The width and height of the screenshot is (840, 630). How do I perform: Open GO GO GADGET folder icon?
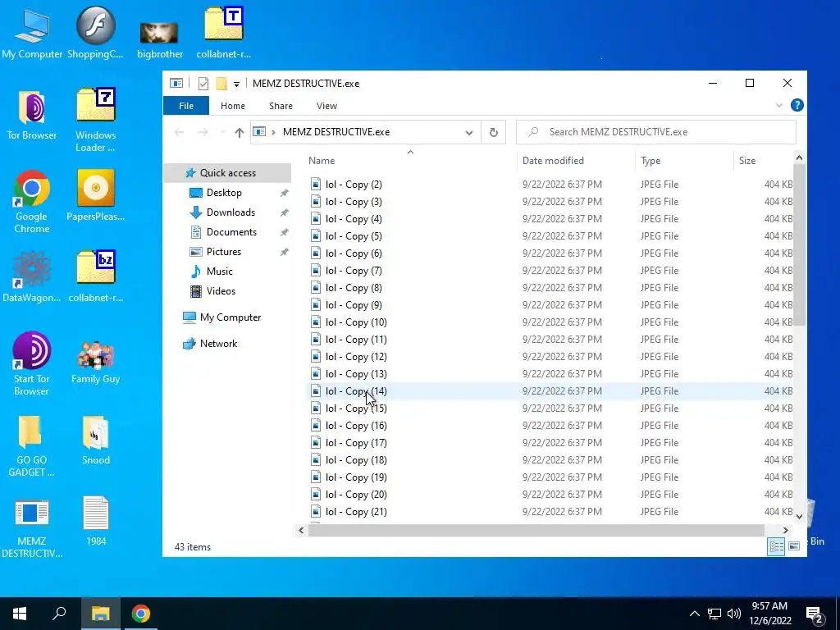pyautogui.click(x=30, y=446)
